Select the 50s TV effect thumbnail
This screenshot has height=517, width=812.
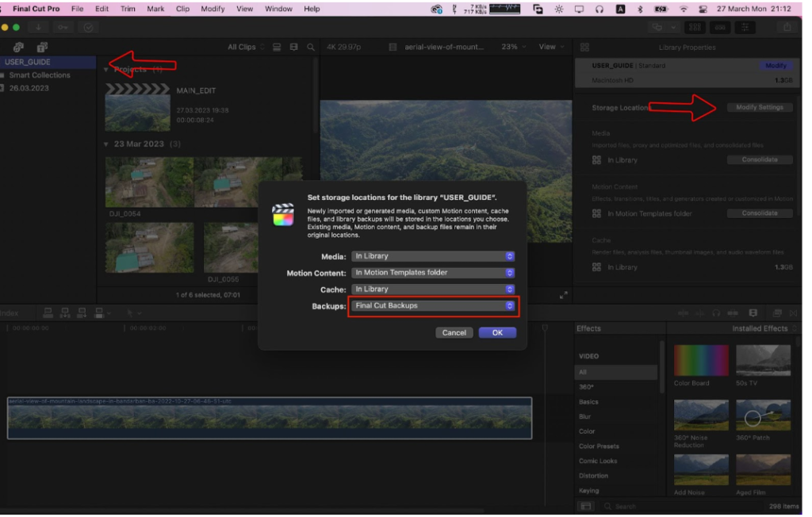point(763,361)
